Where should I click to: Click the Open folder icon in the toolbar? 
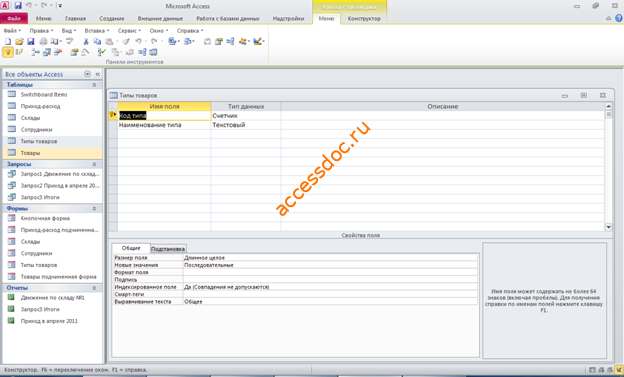pyautogui.click(x=19, y=41)
